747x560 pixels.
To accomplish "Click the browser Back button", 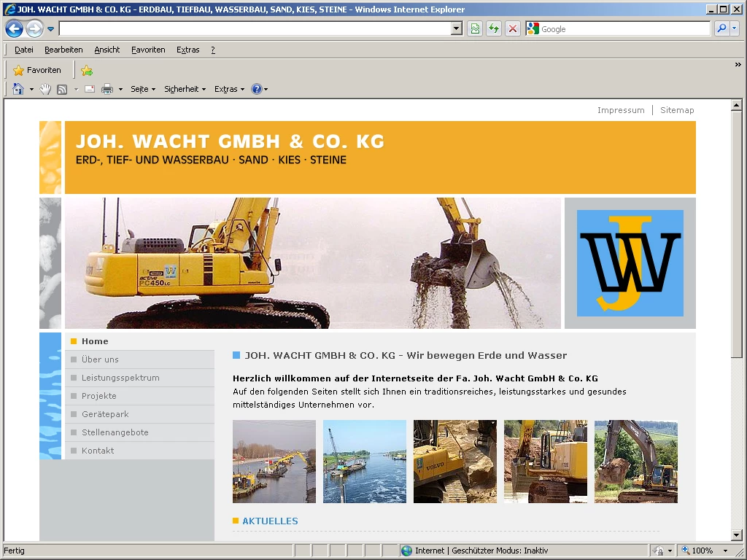I will (15, 29).
